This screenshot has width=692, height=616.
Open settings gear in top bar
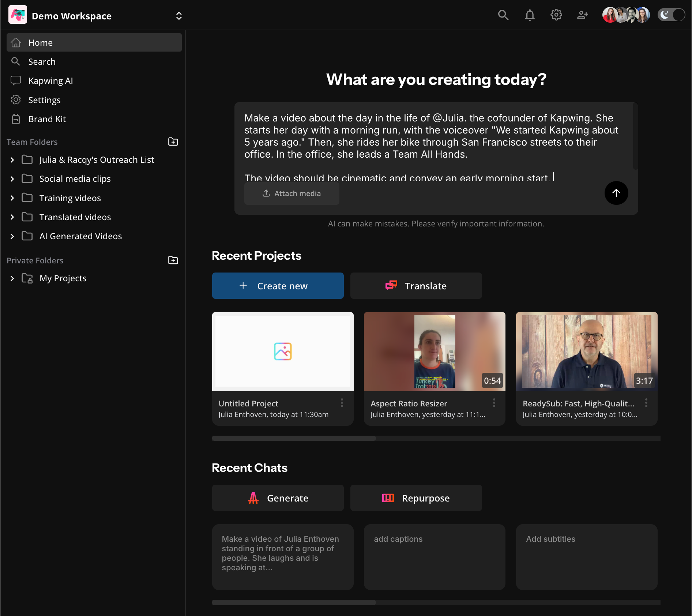556,15
